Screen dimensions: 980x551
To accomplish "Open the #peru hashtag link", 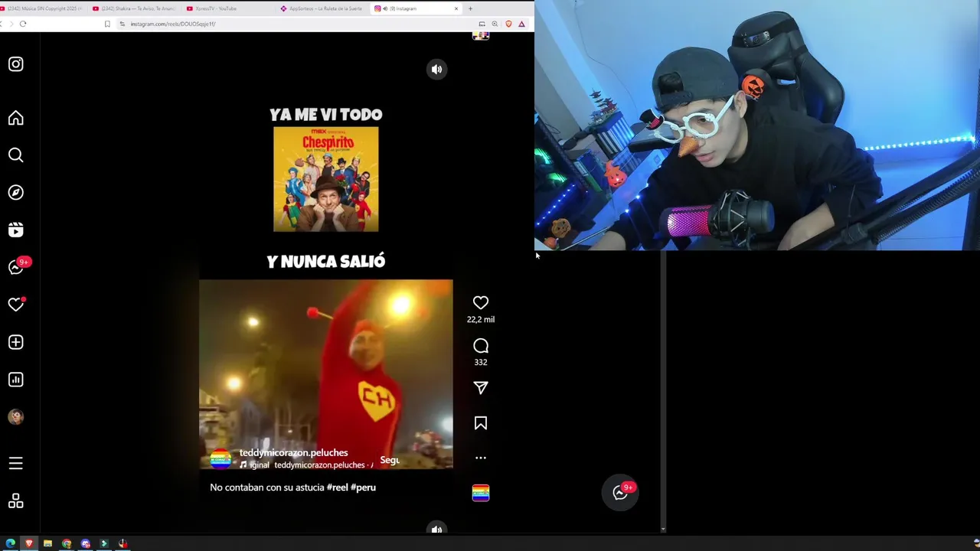I will tap(364, 487).
